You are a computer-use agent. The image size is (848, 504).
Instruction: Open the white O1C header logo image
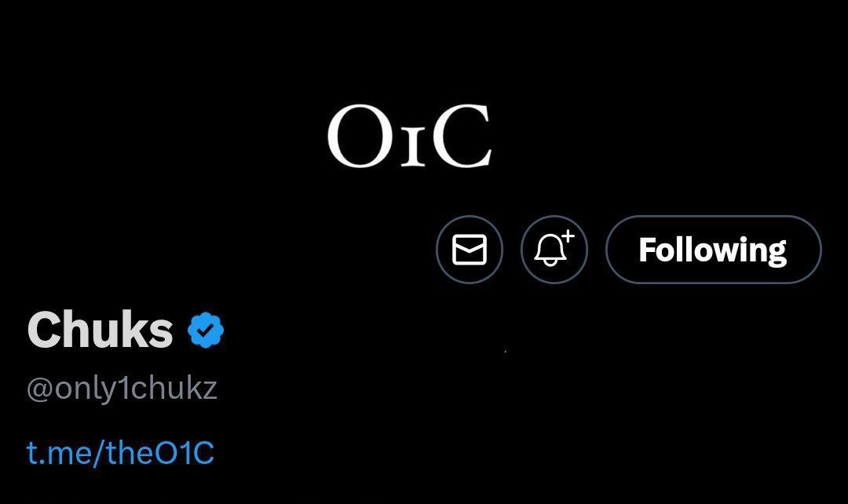coord(409,138)
